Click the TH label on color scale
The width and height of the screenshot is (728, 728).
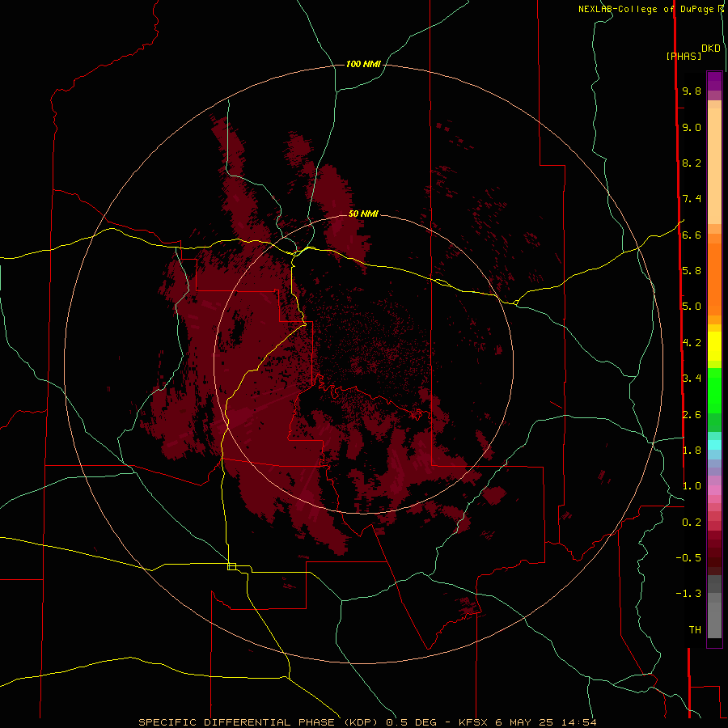click(695, 630)
